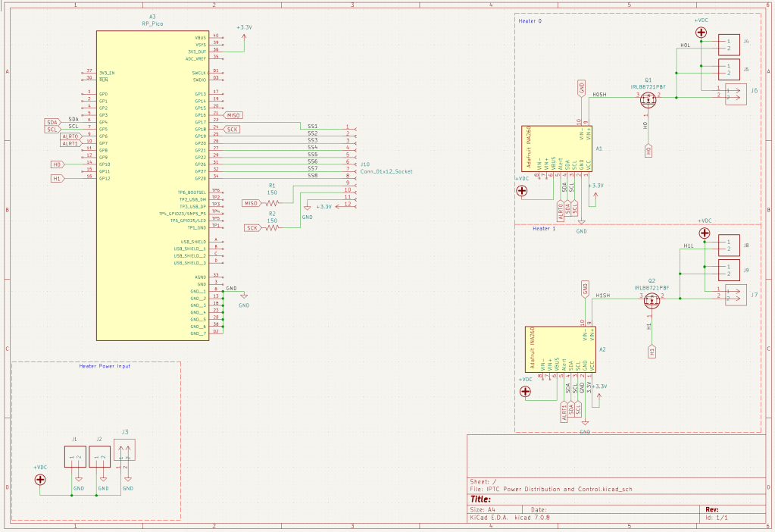Click the R2 resistor symbol
Image resolution: width=775 pixels, height=532 pixels.
(x=272, y=227)
